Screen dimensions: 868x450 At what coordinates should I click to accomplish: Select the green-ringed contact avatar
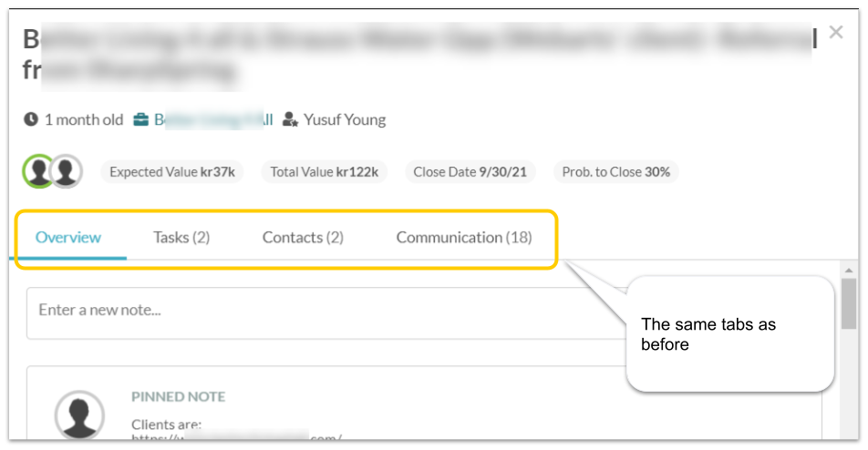(x=38, y=171)
